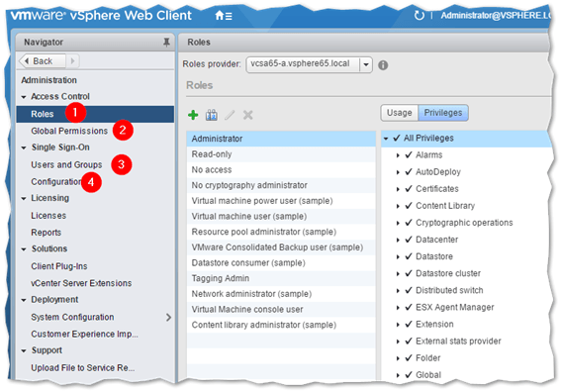561x392 pixels.
Task: Collapse the All Privileges tree node
Action: tap(386, 139)
